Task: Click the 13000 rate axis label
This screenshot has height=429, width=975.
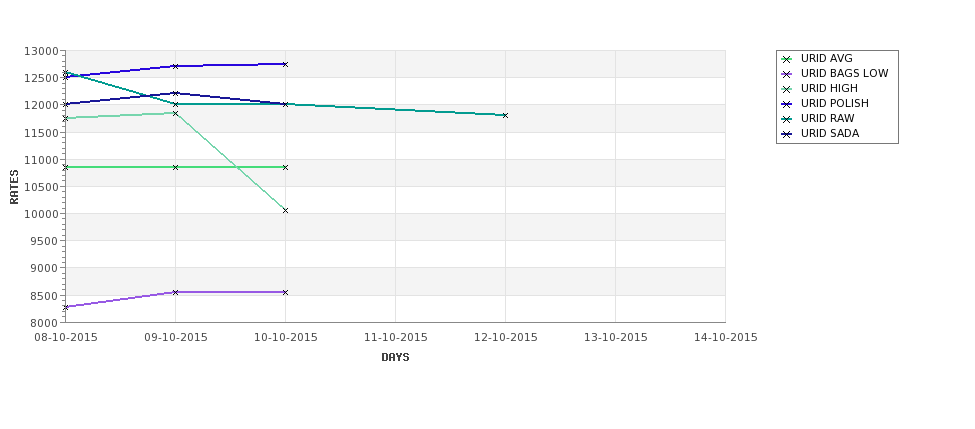Action: click(42, 51)
